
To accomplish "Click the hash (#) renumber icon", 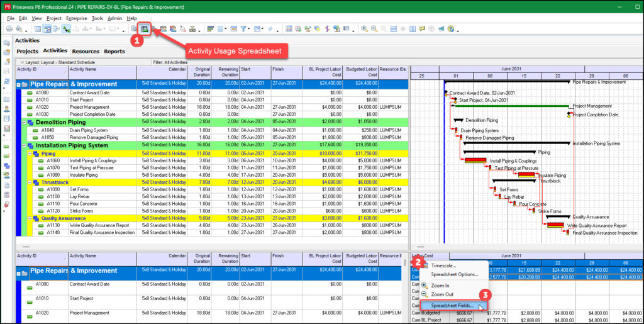I will coord(270,29).
